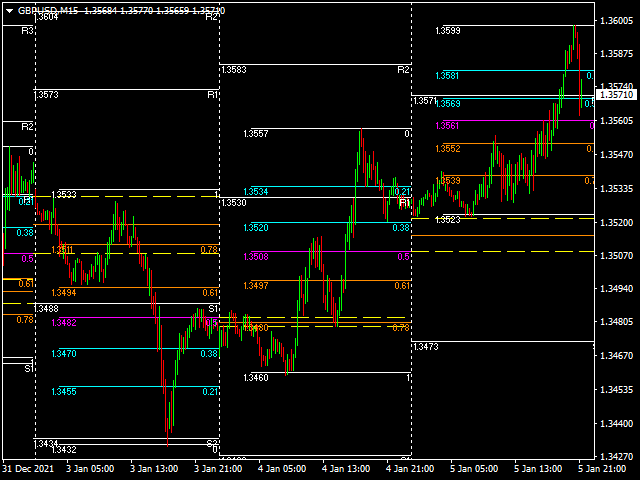Viewport: 640px width, 480px height.
Task: Click the 1.3460 low level label
Action: point(256,378)
